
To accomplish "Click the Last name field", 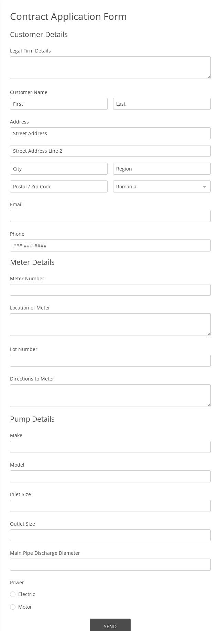I will tap(162, 104).
